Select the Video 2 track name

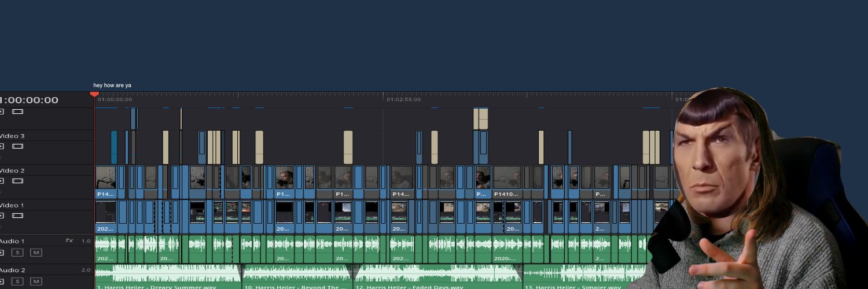pyautogui.click(x=12, y=171)
